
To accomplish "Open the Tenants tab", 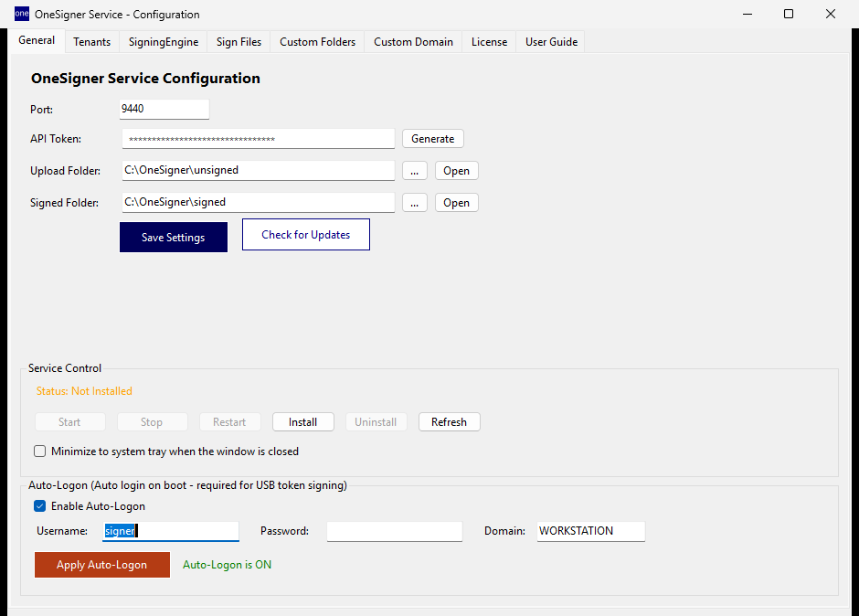I will coord(92,42).
